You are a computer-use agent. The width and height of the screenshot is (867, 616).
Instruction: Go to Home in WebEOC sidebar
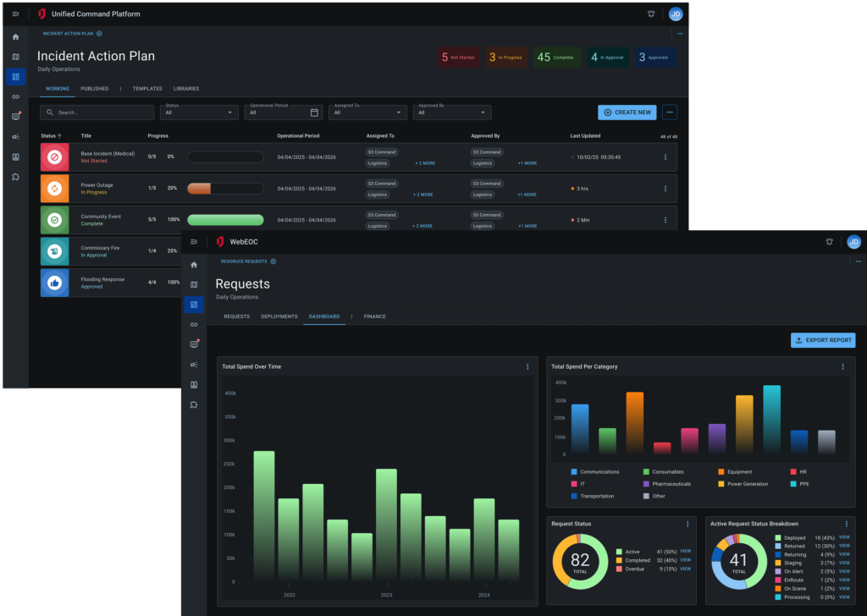point(194,265)
